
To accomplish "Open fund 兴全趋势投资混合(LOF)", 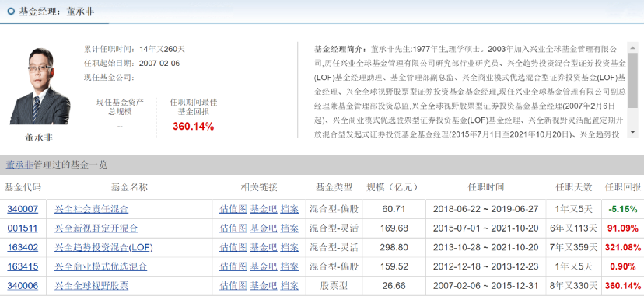I will 104,248.
